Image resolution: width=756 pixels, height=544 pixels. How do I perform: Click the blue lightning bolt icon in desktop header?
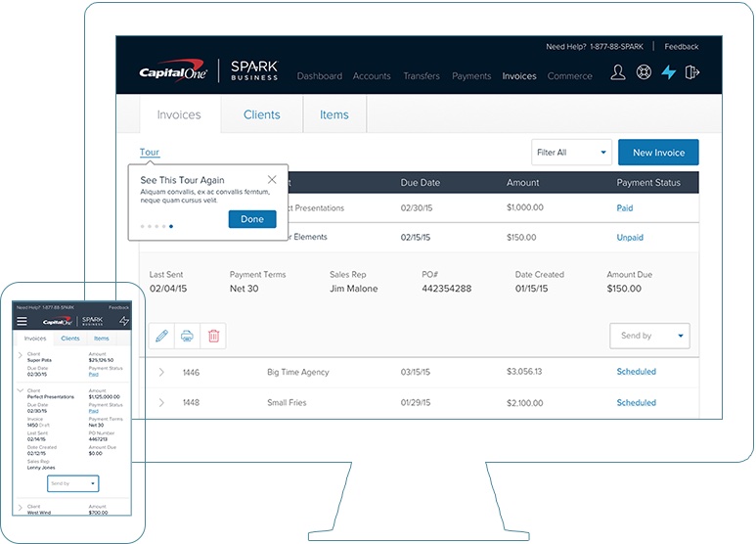pos(669,72)
